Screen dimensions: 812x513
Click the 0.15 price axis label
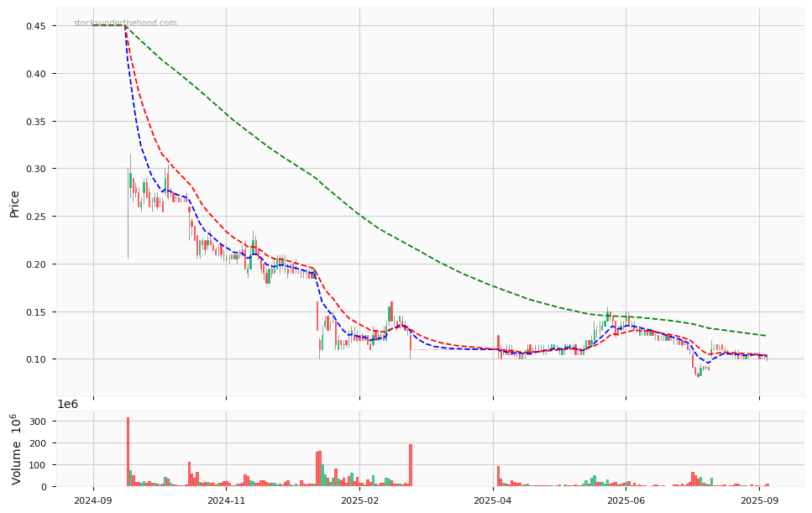tap(36, 312)
